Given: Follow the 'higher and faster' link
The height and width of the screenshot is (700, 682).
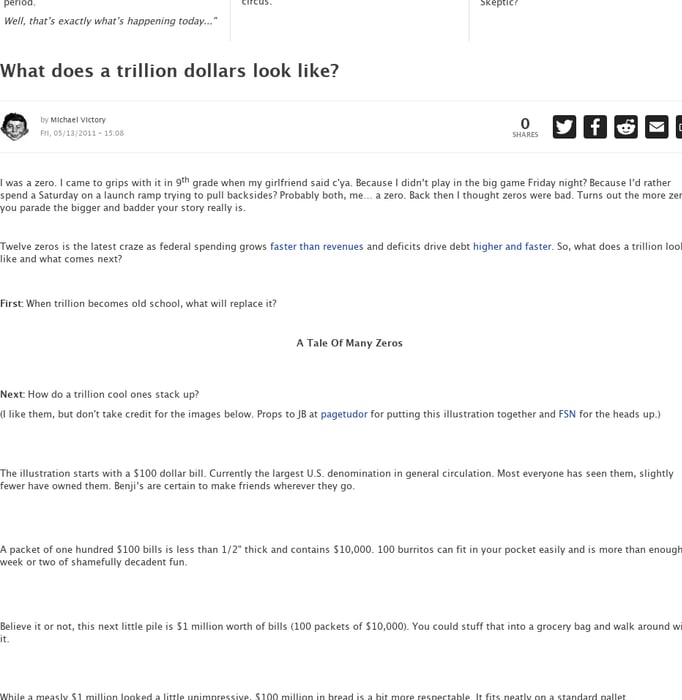Looking at the screenshot, I should (x=512, y=246).
